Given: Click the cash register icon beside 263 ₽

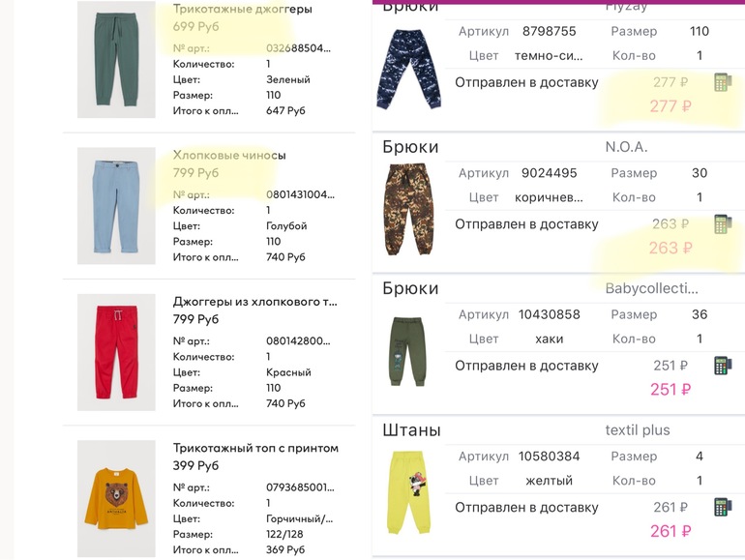Looking at the screenshot, I should click(722, 224).
